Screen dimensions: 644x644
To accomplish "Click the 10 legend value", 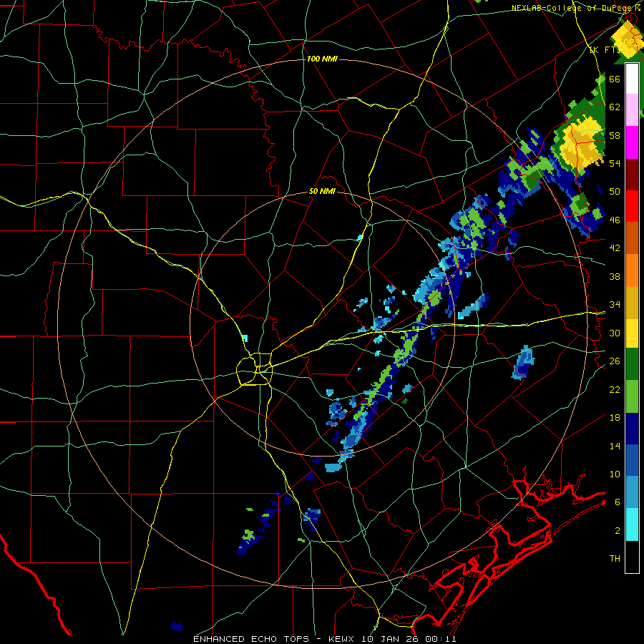I will [x=615, y=474].
